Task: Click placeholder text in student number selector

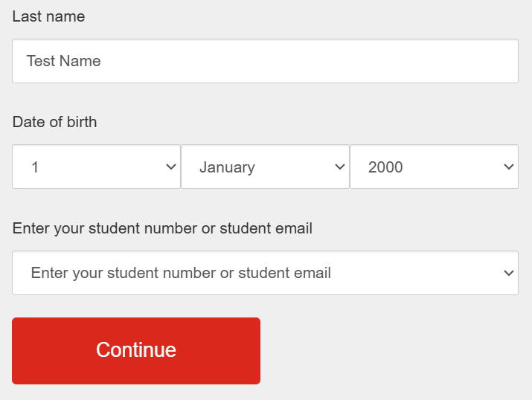Action: click(x=181, y=273)
